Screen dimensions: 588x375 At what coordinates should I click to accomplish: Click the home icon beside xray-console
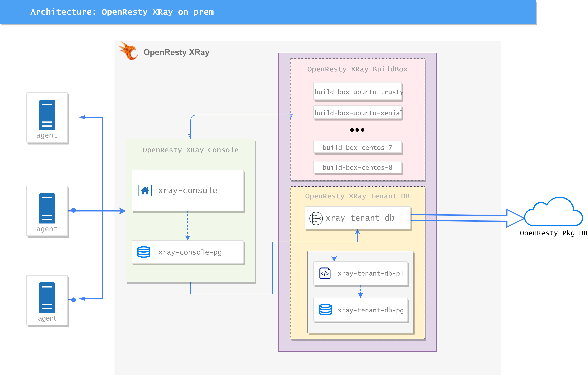tap(145, 190)
